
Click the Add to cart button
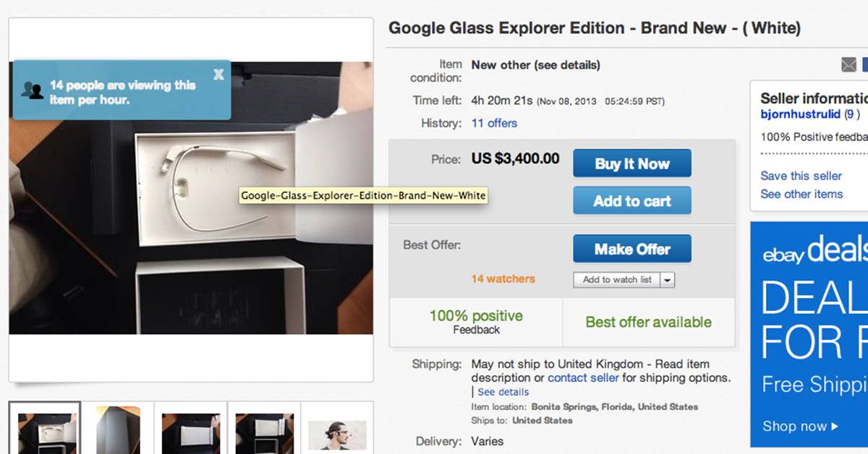[x=631, y=201]
